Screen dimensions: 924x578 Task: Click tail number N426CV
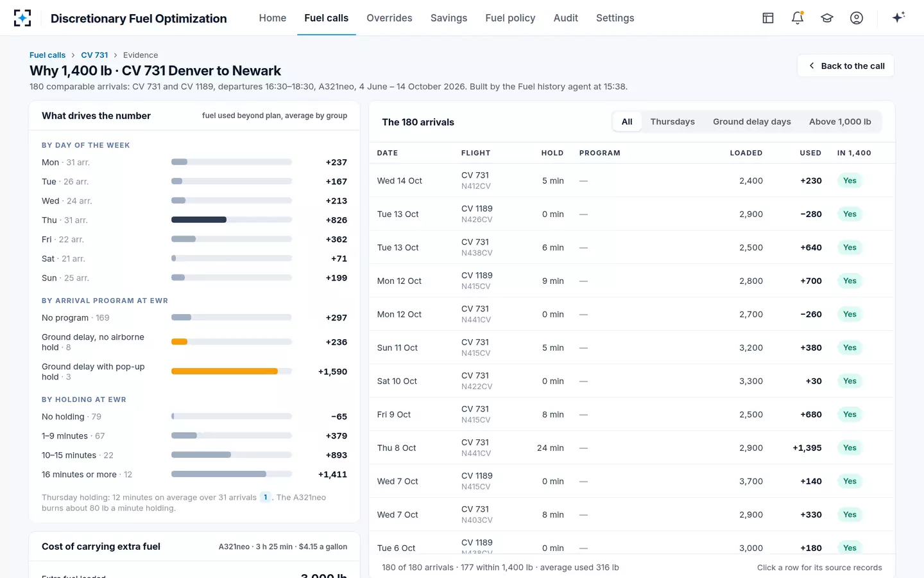point(477,220)
